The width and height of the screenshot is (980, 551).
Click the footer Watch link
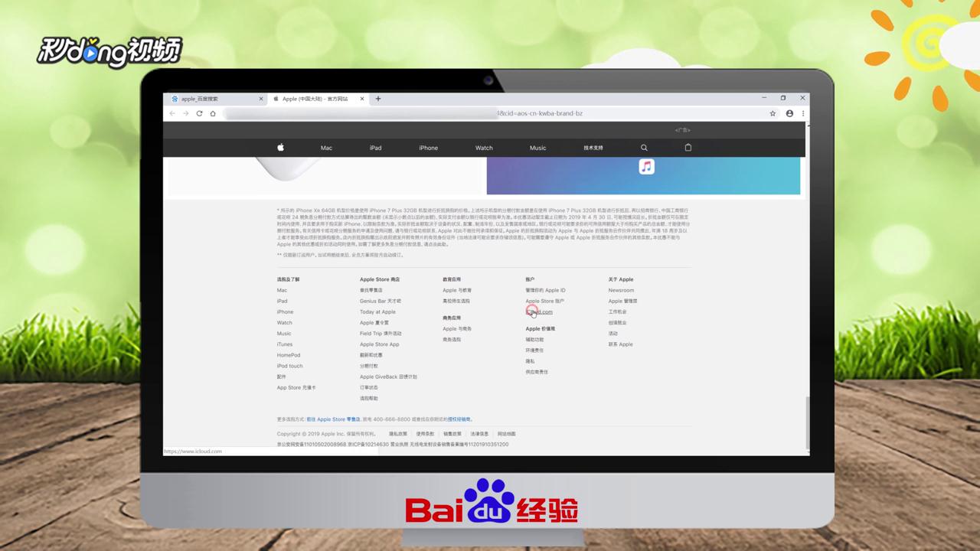pos(284,323)
